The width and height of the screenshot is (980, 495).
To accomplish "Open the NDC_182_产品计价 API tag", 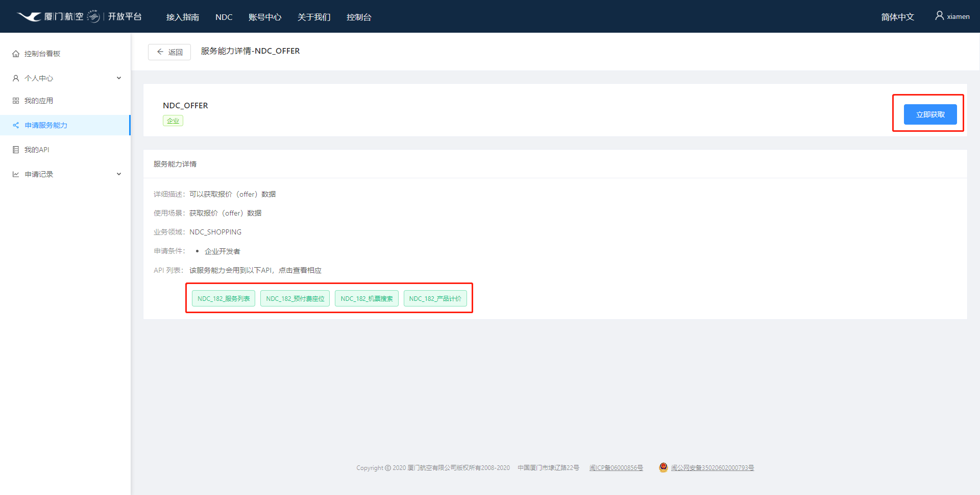I will (x=435, y=298).
